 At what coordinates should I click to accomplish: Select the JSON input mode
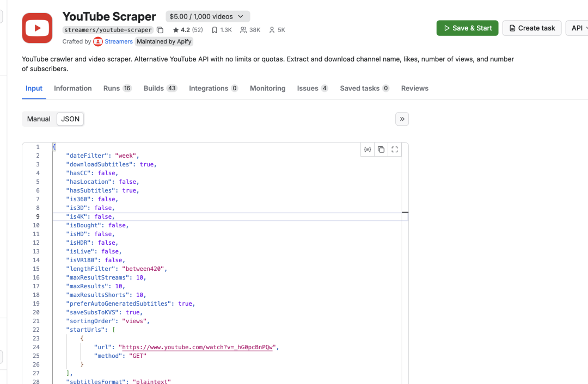70,119
